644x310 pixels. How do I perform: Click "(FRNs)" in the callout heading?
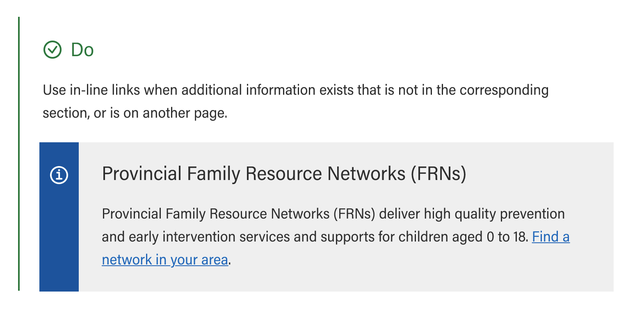pos(438,173)
